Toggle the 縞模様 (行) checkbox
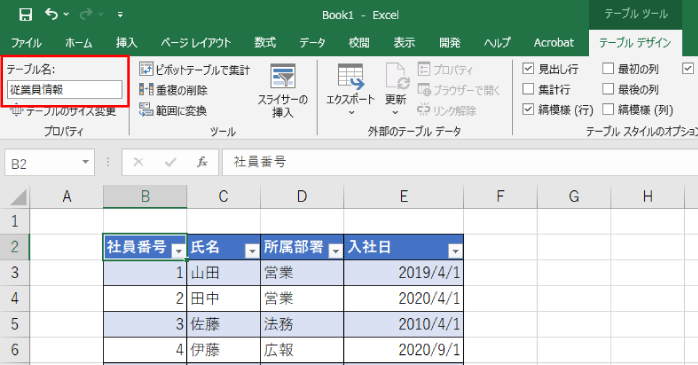This screenshot has height=365, width=698. 528,109
